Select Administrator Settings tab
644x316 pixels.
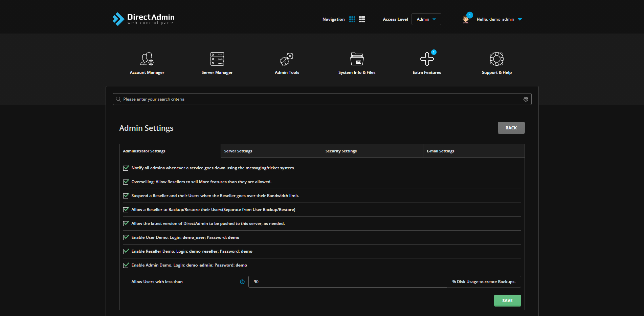point(170,151)
